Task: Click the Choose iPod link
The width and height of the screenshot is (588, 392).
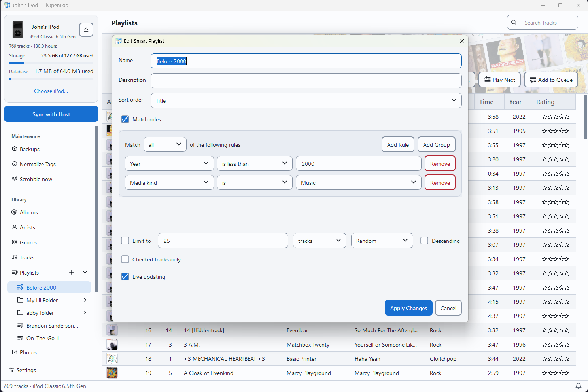Action: [x=51, y=91]
